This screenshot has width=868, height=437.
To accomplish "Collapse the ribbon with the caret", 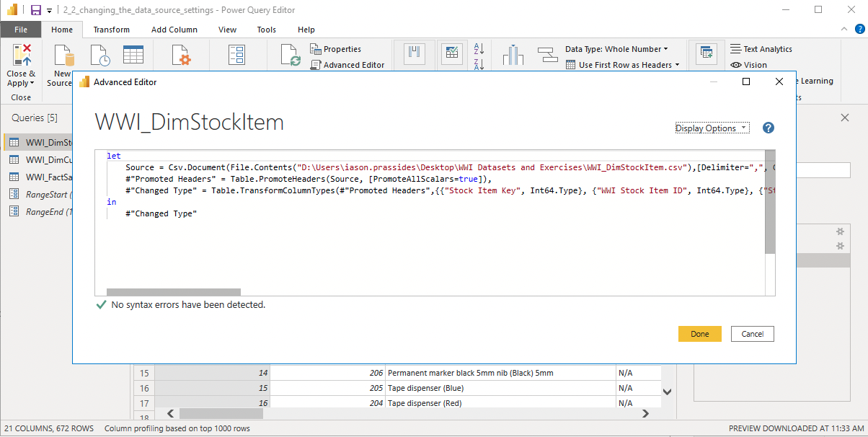I will point(845,30).
